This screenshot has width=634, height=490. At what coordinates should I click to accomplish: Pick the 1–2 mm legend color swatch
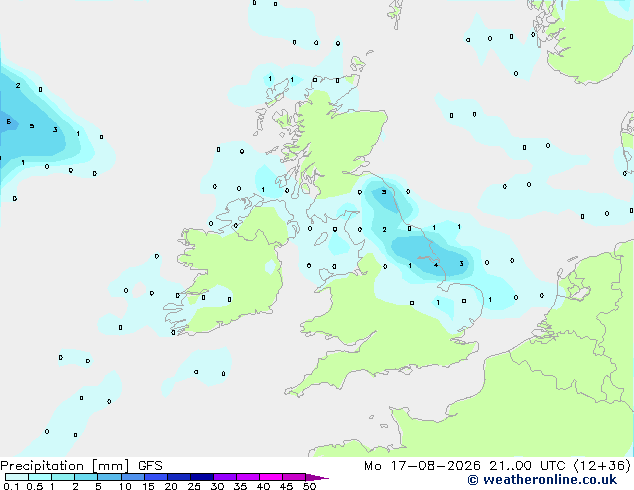coord(63,477)
